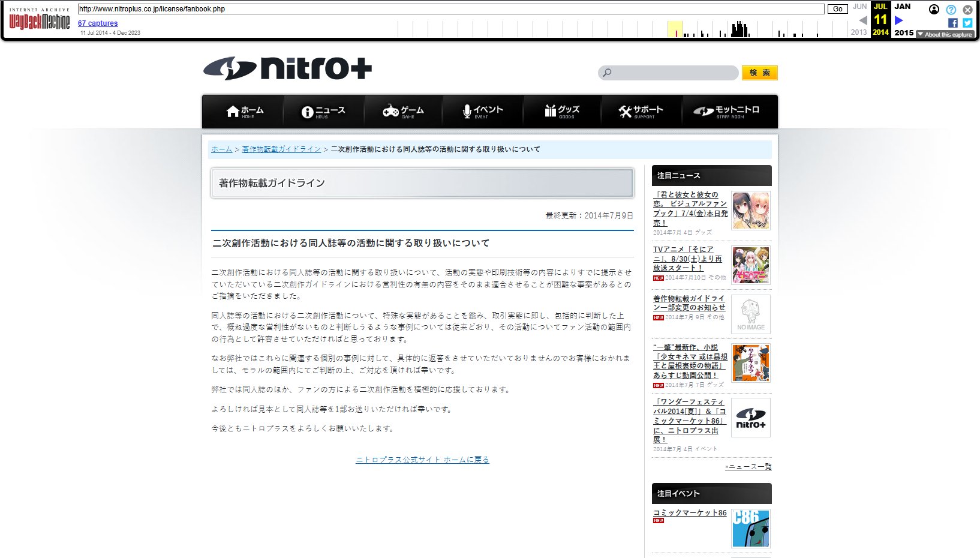Screen dimensions: 980x558
Task: Click the 注目イベント sidebar header
Action: tap(712, 494)
